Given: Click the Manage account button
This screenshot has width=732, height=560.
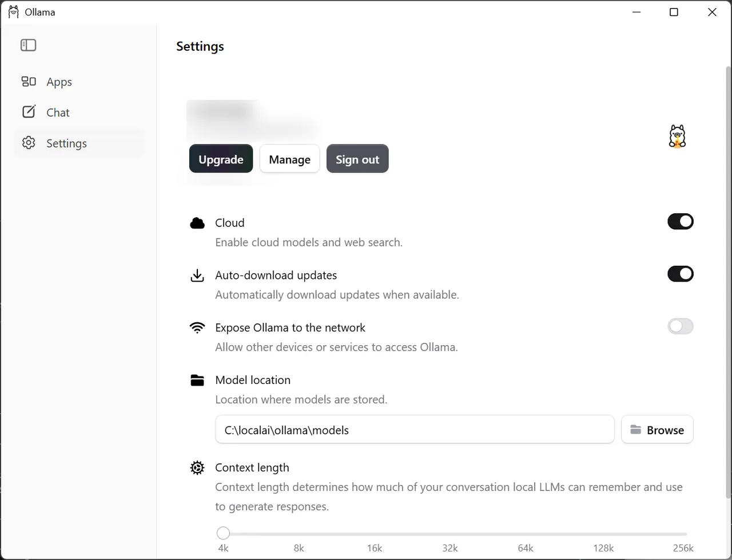Looking at the screenshot, I should [289, 159].
